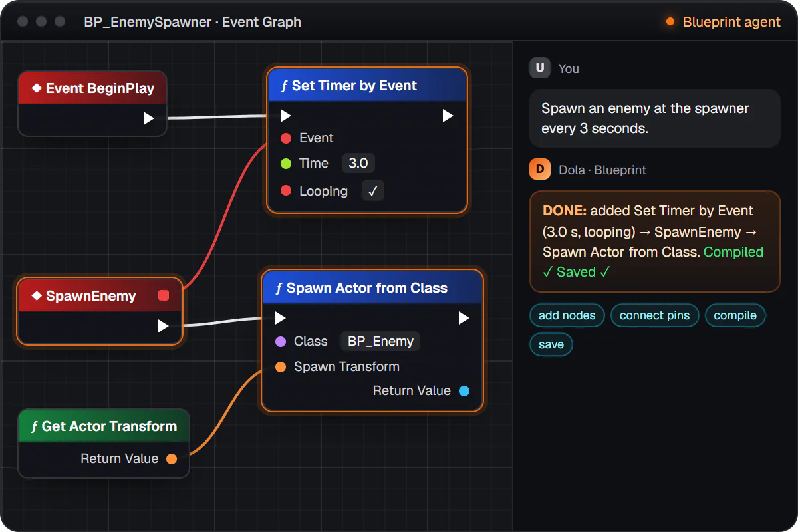Click function icon on Spawn Actor node
Image resolution: width=798 pixels, height=532 pixels.
279,288
